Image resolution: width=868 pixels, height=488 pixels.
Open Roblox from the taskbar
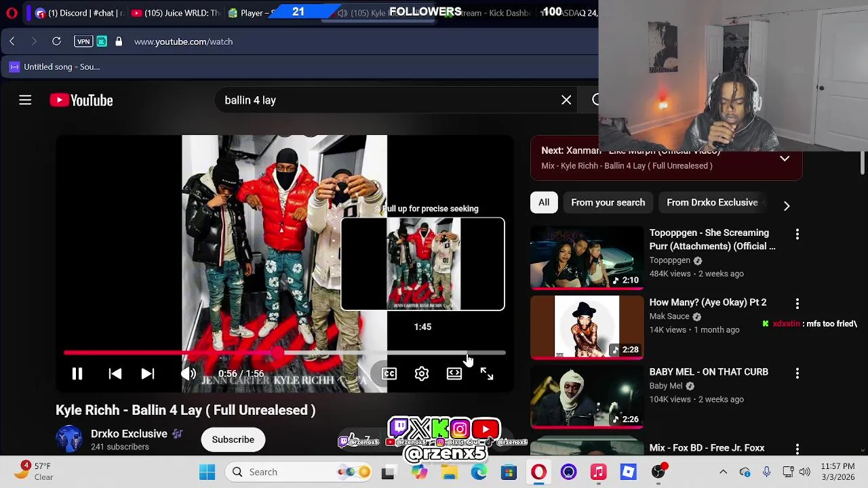click(x=628, y=472)
